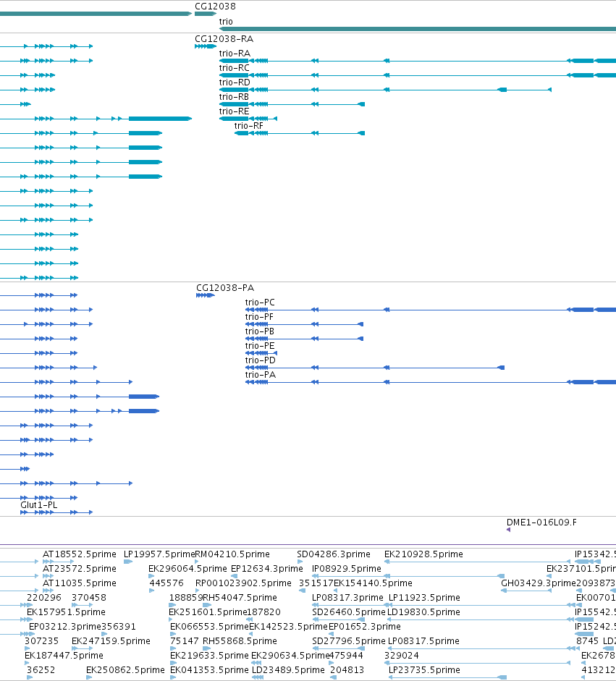Select the EP01652.3prime EST label

(365, 626)
